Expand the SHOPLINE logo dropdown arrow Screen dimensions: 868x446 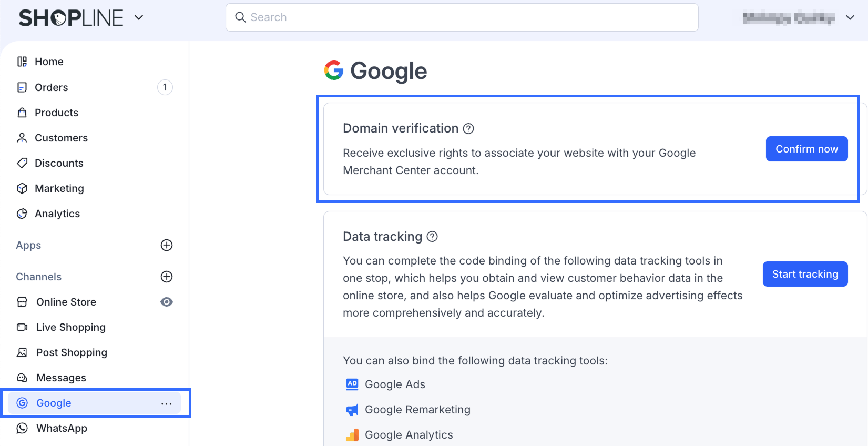139,17
